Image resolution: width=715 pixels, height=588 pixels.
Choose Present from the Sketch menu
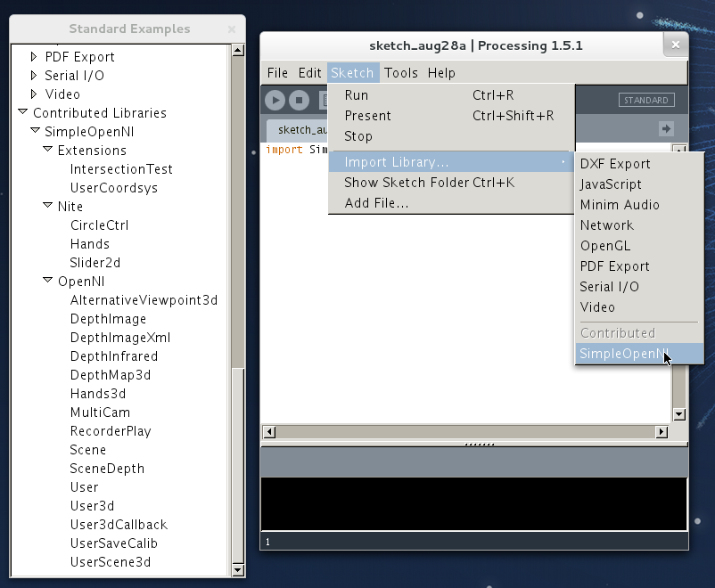(x=451, y=116)
